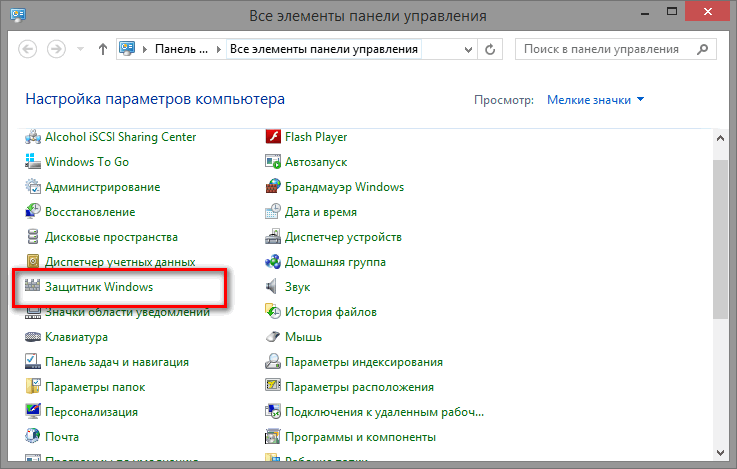Open the recent locations dropdown arrow
Viewport: 737px width, 469px height.
80,49
